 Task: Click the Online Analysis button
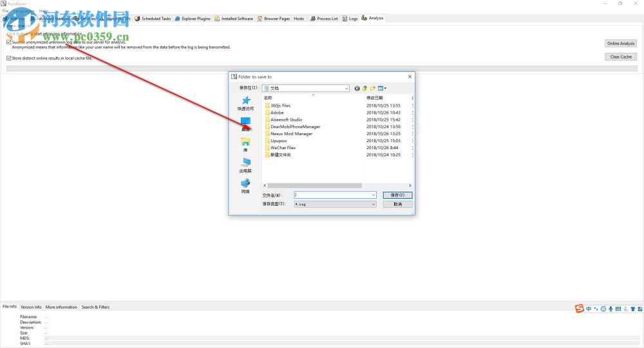click(x=621, y=44)
